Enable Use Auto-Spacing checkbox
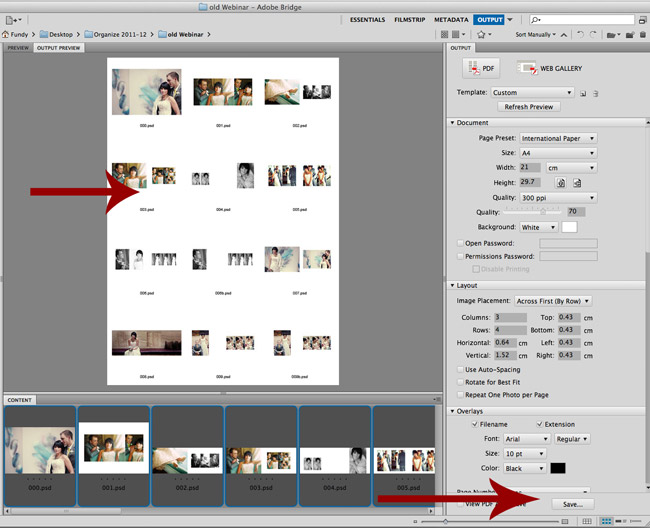The height and width of the screenshot is (528, 650). pos(460,369)
